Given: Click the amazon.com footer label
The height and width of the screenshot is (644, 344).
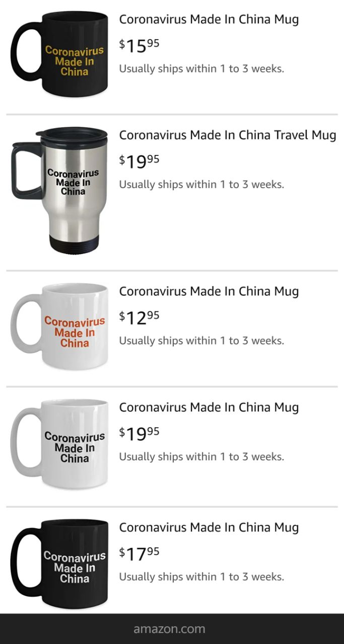Looking at the screenshot, I should pos(169,629).
